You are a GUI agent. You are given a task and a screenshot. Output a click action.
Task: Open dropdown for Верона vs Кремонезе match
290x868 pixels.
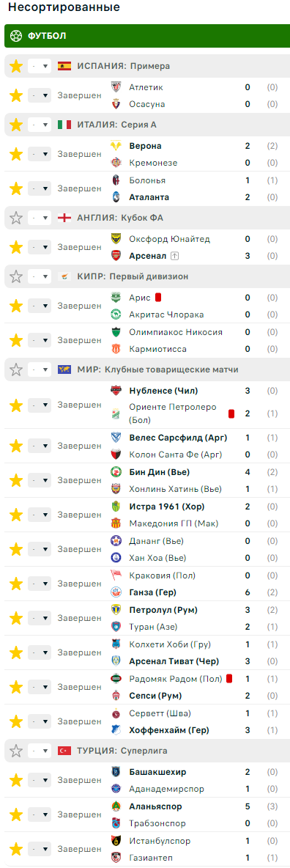[40, 154]
